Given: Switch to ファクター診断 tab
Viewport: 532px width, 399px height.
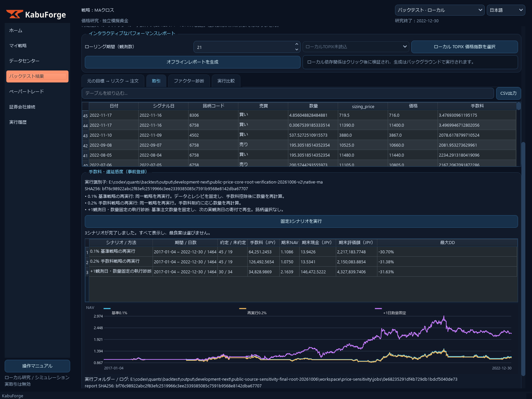Looking at the screenshot, I should 189,81.
